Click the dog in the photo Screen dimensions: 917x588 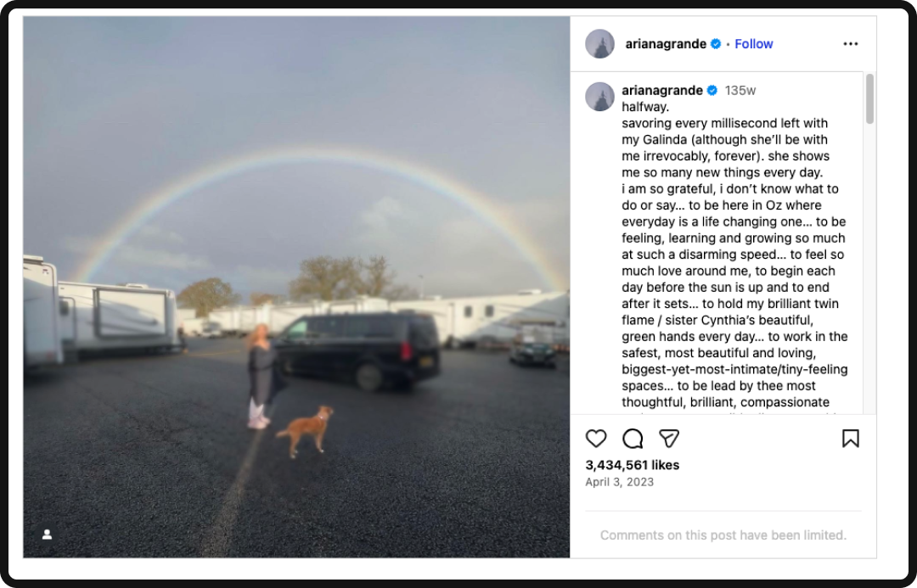pos(306,431)
